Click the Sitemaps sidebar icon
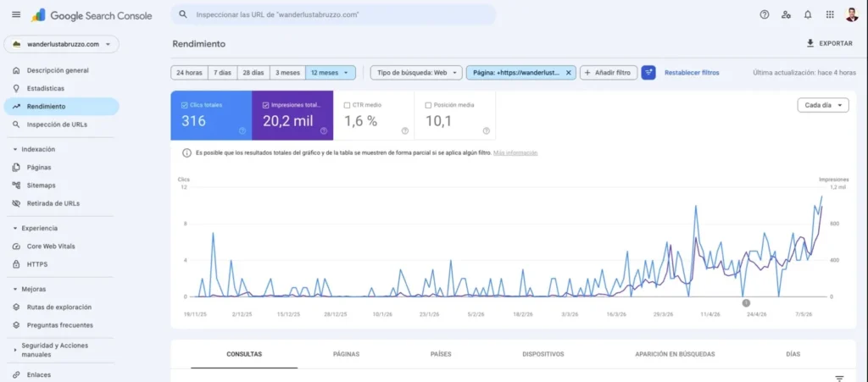This screenshot has width=868, height=382. pos(16,185)
